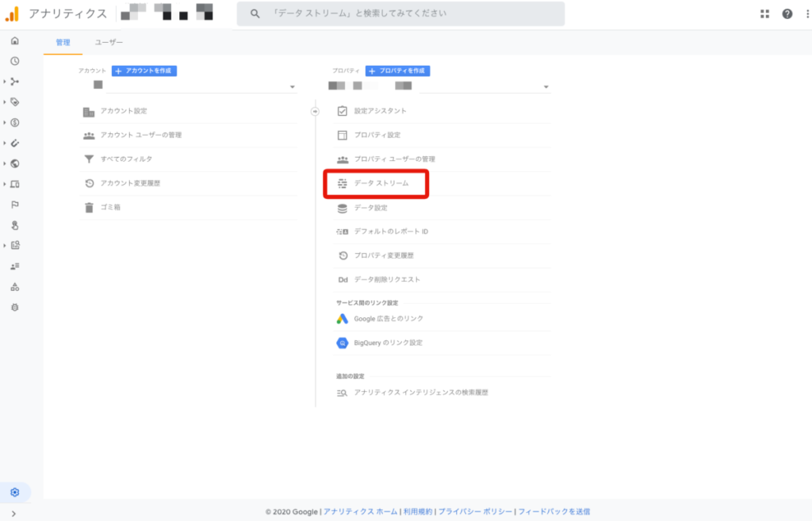Click the funnel icon for すべてのフィルタ

coord(89,159)
